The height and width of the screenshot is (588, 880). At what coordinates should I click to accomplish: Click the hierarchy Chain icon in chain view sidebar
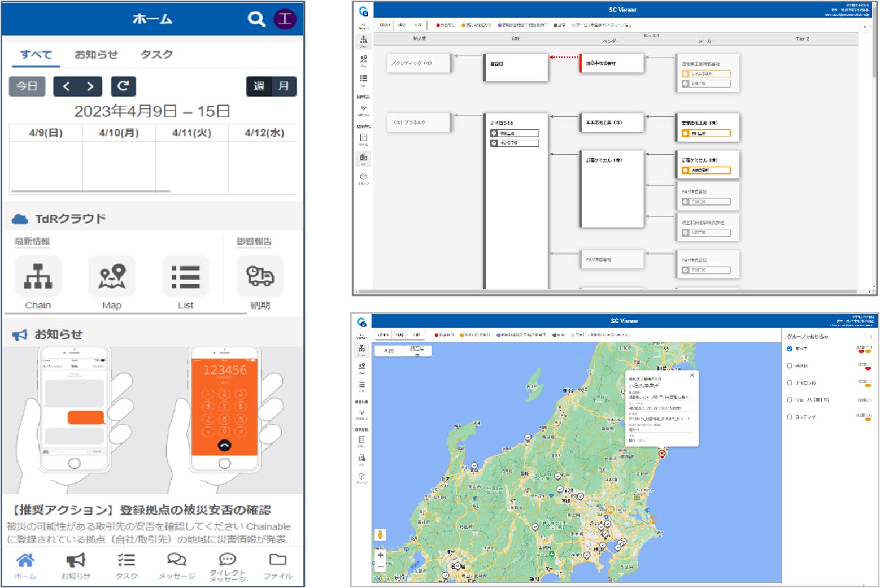[363, 41]
